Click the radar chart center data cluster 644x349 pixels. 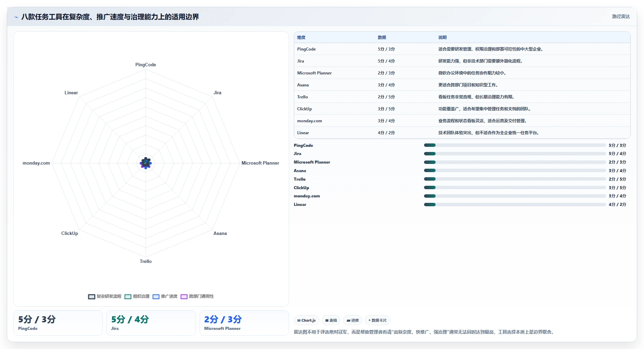(146, 163)
